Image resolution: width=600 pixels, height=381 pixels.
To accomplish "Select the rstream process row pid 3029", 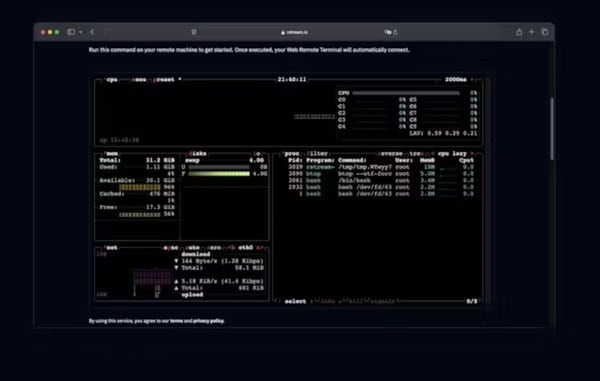I will (x=381, y=167).
